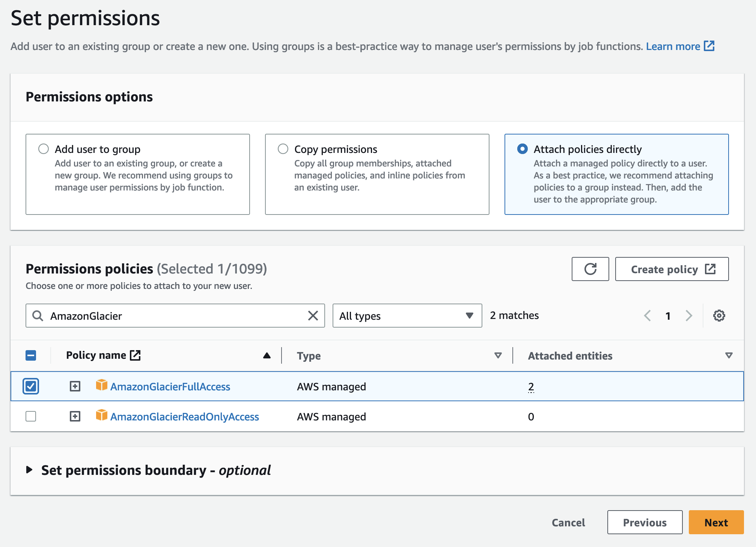Image resolution: width=756 pixels, height=547 pixels.
Task: Click page number 1 in pagination
Action: coord(668,316)
